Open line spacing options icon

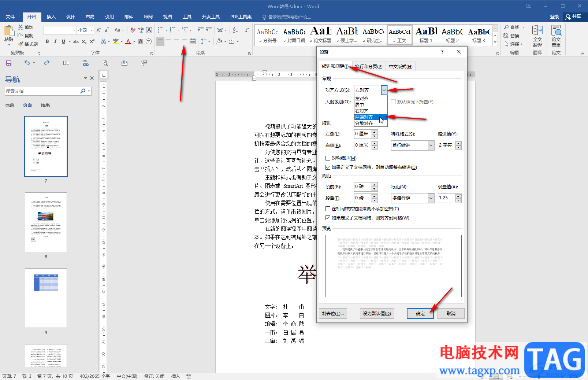[x=204, y=41]
